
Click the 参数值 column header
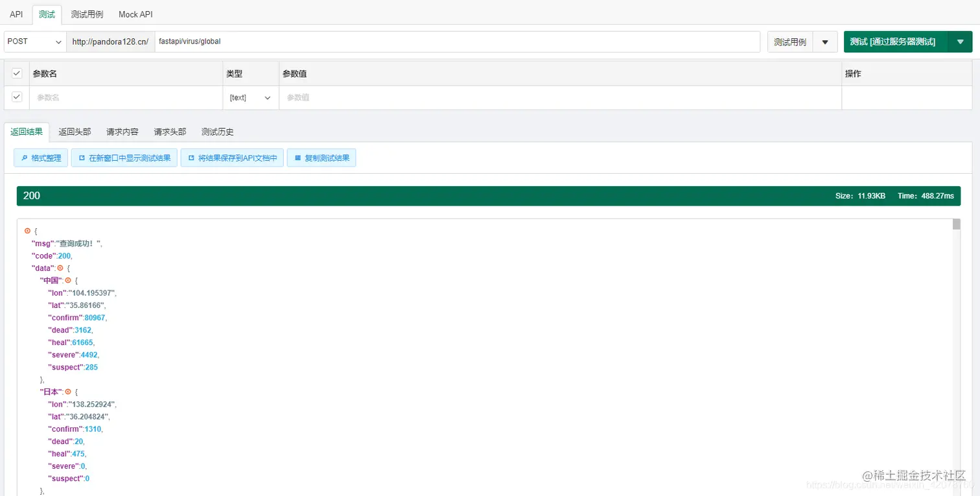click(x=295, y=74)
